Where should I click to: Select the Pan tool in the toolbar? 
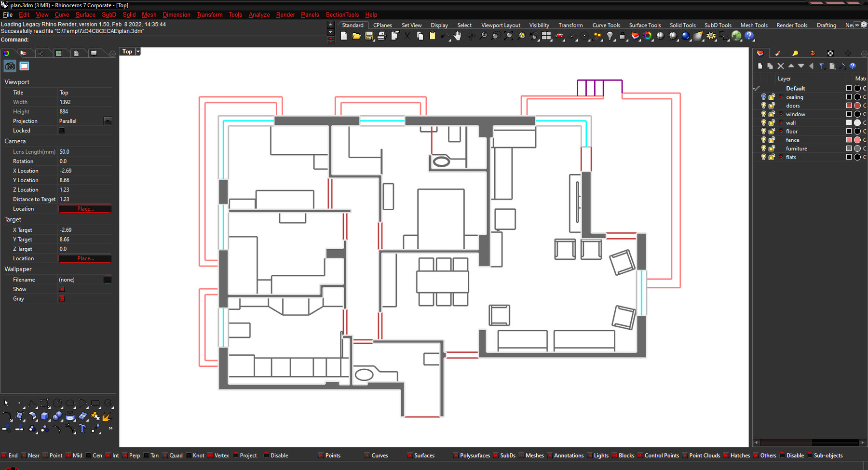tap(457, 36)
